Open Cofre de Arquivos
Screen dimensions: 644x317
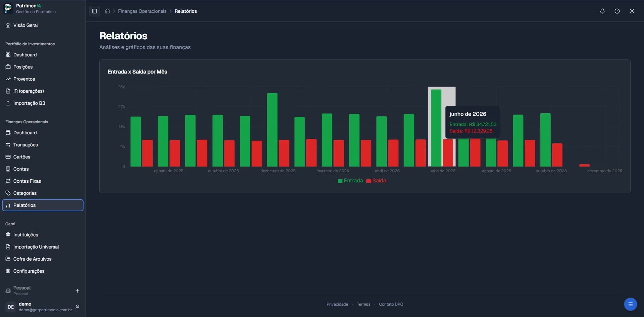pyautogui.click(x=43, y=259)
